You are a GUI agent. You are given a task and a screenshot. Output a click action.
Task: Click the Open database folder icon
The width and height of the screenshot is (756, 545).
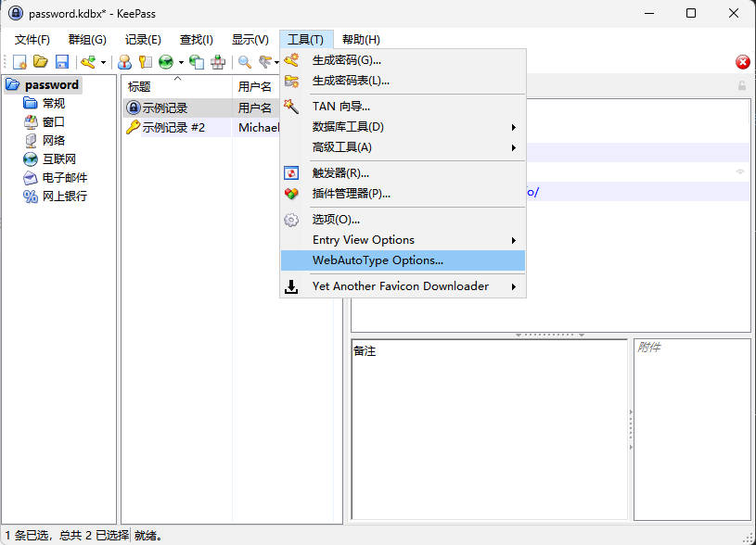point(41,62)
